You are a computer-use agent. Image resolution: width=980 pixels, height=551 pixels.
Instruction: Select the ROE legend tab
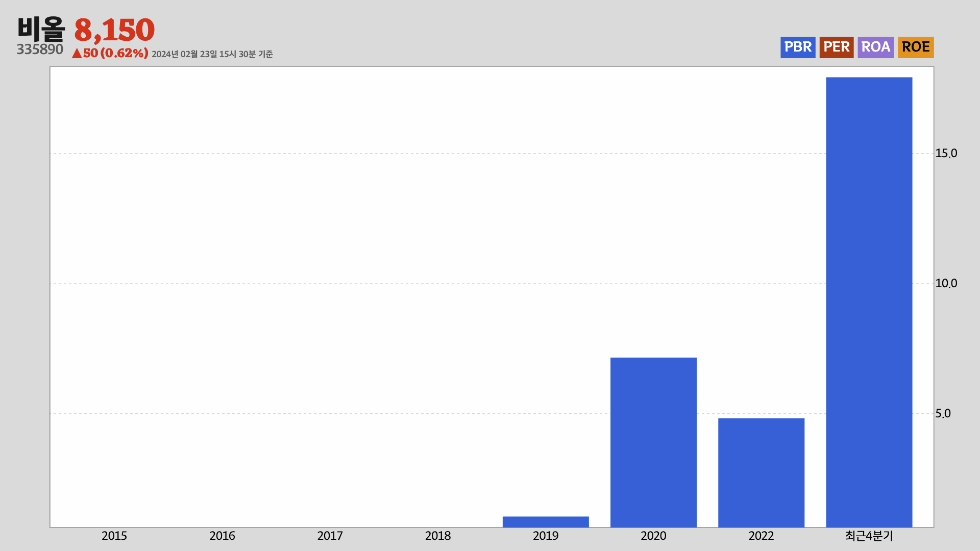pos(916,47)
